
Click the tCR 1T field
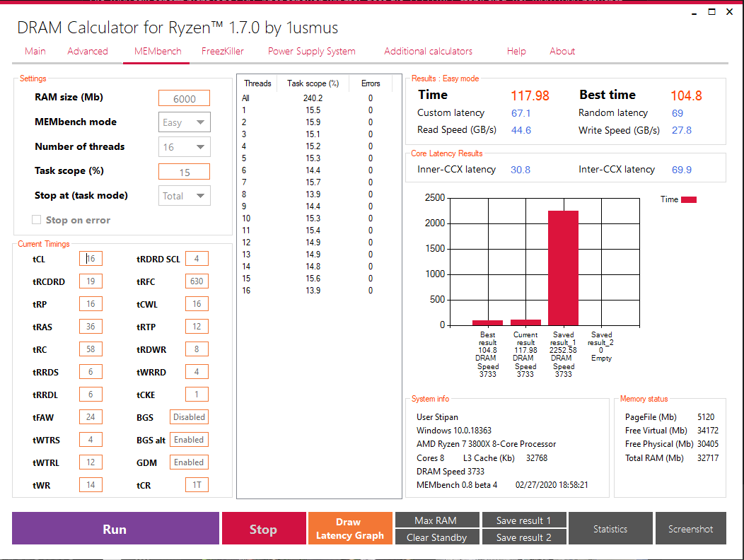pyautogui.click(x=197, y=484)
